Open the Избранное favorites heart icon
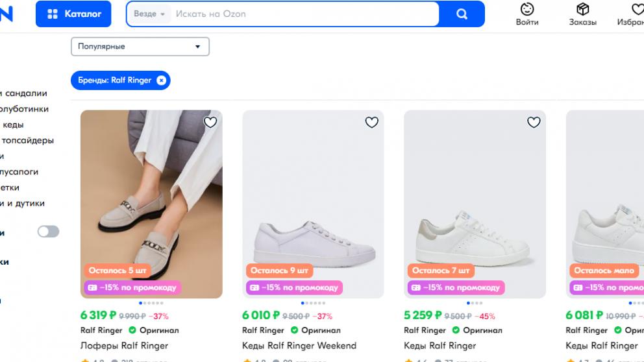Screen dimensions: 644x362 tap(637, 9)
